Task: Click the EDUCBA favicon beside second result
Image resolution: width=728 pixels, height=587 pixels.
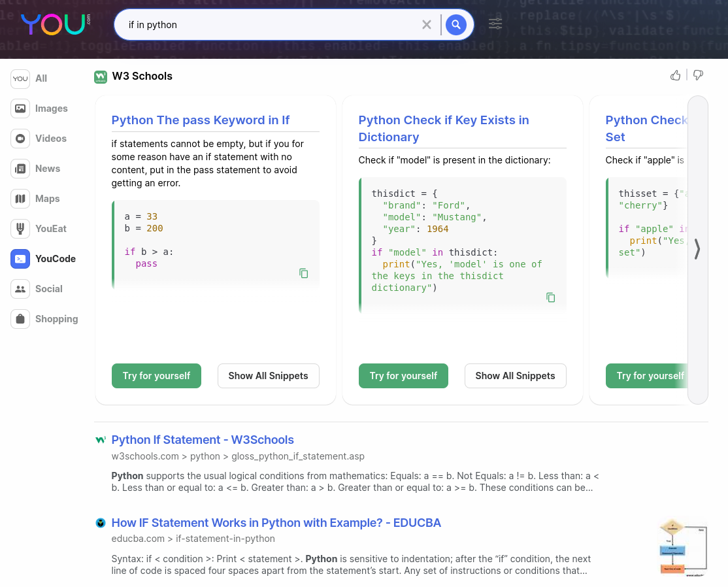Action: (x=100, y=523)
